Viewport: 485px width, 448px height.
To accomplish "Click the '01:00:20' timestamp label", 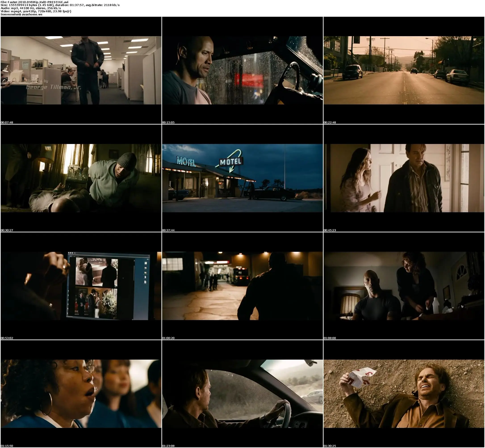I will (x=168, y=338).
